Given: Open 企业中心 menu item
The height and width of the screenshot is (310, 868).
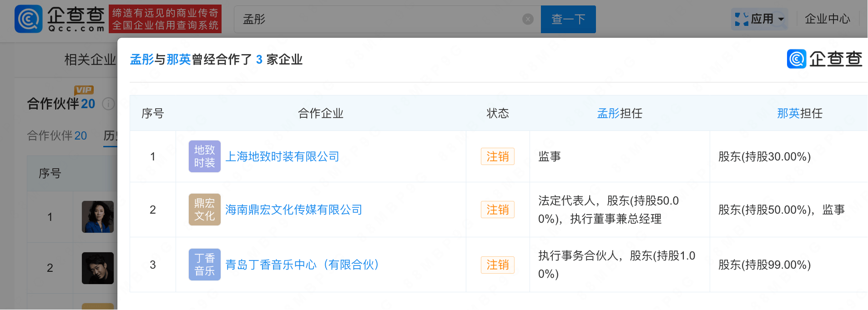Looking at the screenshot, I should 827,19.
